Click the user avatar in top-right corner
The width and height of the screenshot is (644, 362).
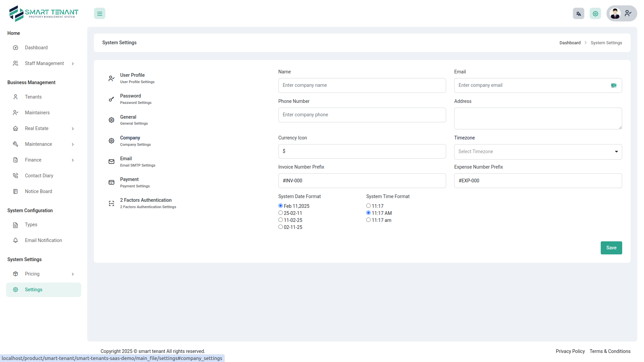(615, 13)
